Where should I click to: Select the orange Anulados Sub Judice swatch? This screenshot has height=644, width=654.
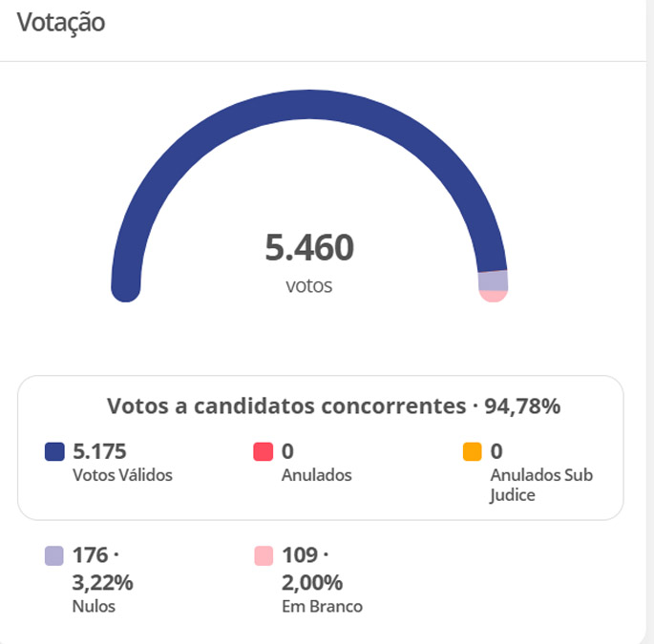click(x=472, y=451)
